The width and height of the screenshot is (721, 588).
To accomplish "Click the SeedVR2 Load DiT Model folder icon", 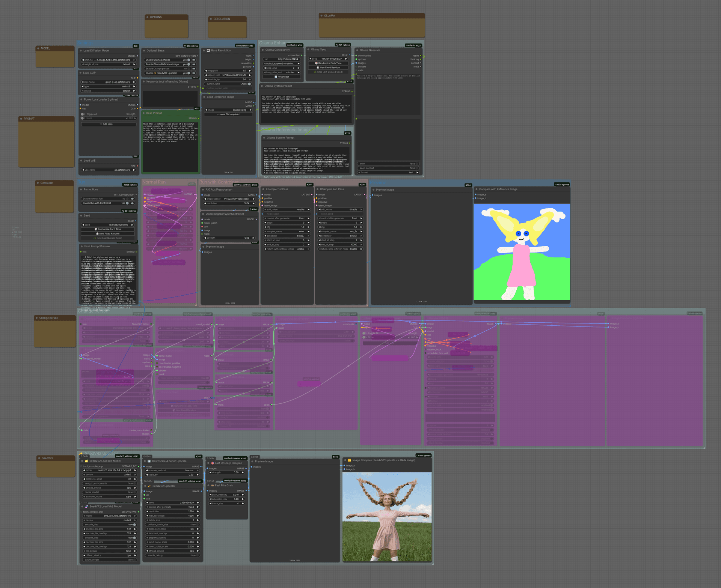I will click(x=87, y=461).
